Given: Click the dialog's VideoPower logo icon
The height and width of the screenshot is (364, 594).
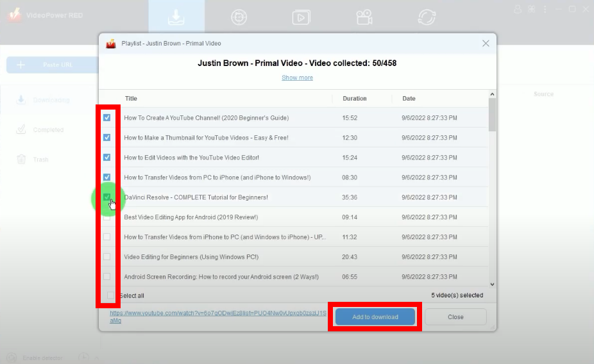Looking at the screenshot, I should click(110, 44).
